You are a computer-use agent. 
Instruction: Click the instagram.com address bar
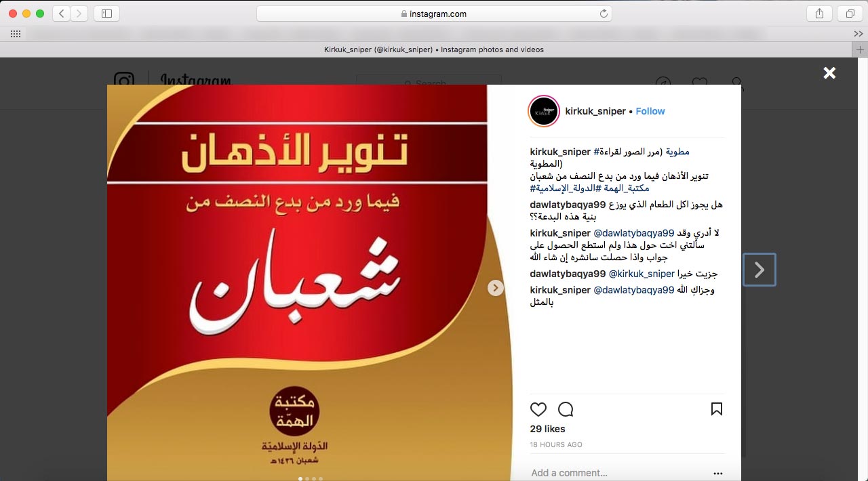[434, 14]
